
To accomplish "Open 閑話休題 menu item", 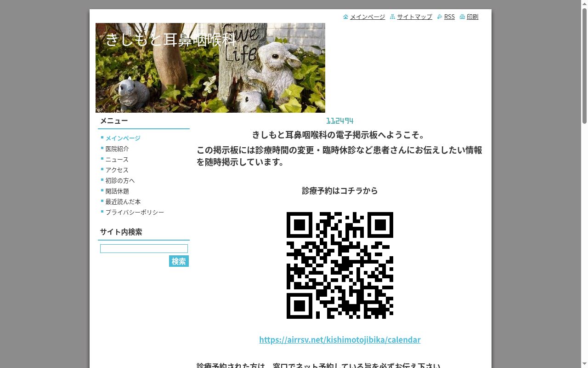I will 117,191.
